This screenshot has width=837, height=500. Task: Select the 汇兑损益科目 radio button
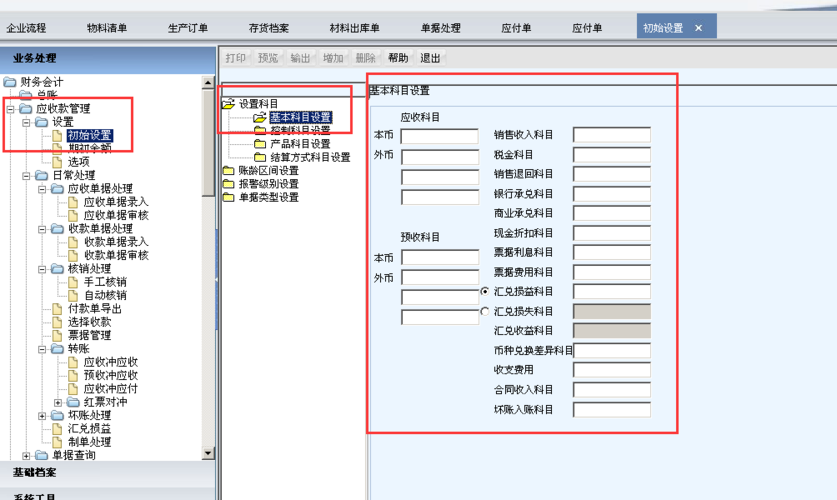485,291
